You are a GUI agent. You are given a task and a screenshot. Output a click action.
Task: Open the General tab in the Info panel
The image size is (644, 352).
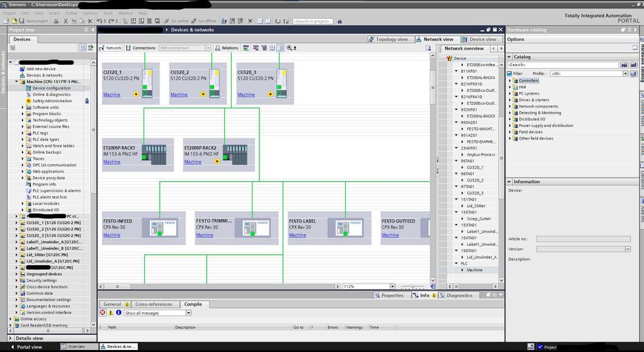point(115,304)
